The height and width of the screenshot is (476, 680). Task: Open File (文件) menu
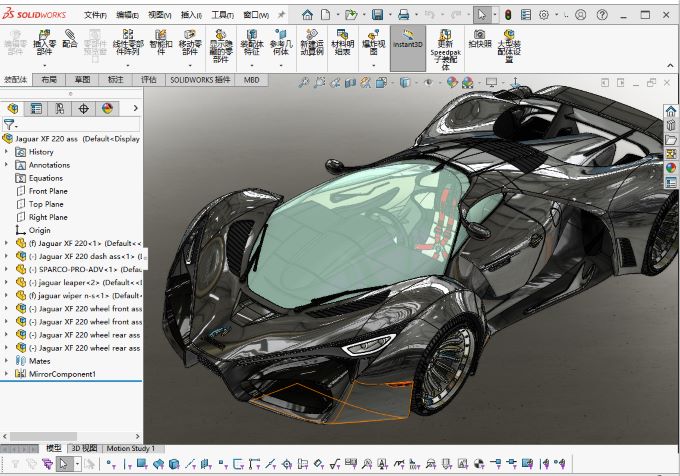[95, 15]
